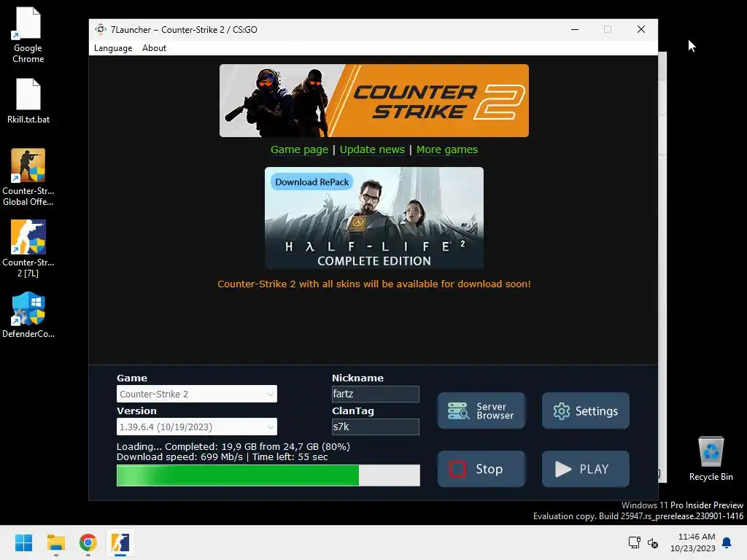The image size is (747, 560).
Task: Select Counter-Strike 2 [7L] desktop shortcut
Action: click(28, 249)
